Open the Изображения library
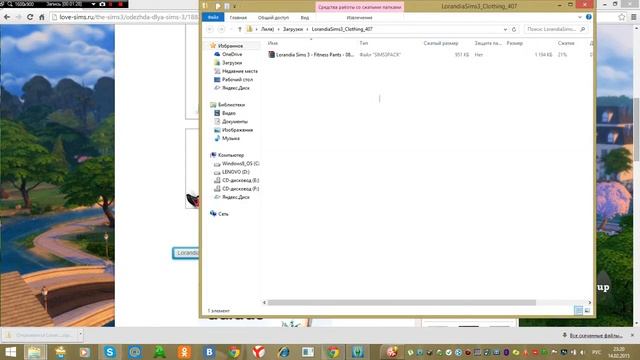The image size is (640, 360). [x=237, y=130]
